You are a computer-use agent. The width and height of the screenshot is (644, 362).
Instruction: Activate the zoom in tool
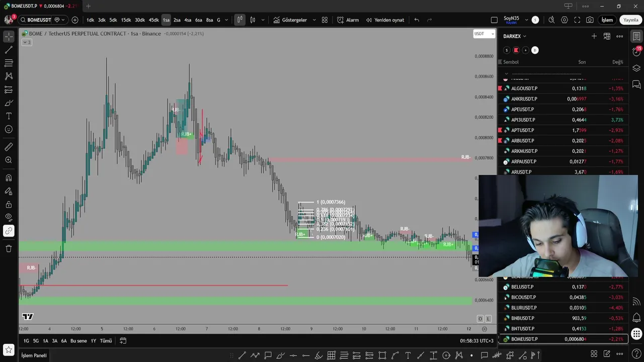9,160
